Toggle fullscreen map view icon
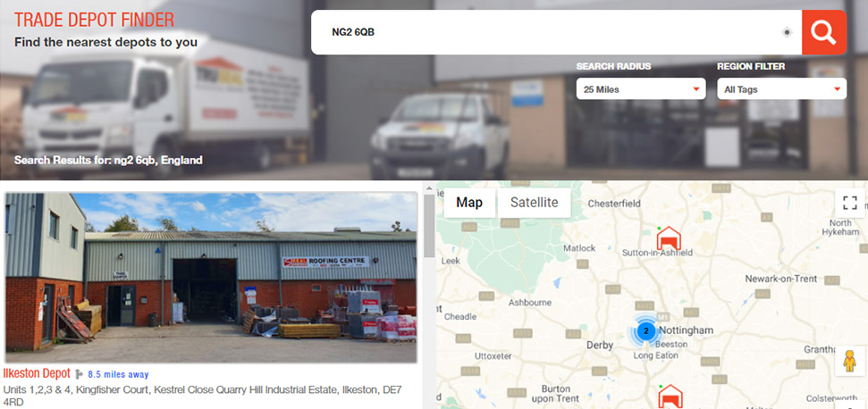The width and height of the screenshot is (868, 409). [x=850, y=203]
